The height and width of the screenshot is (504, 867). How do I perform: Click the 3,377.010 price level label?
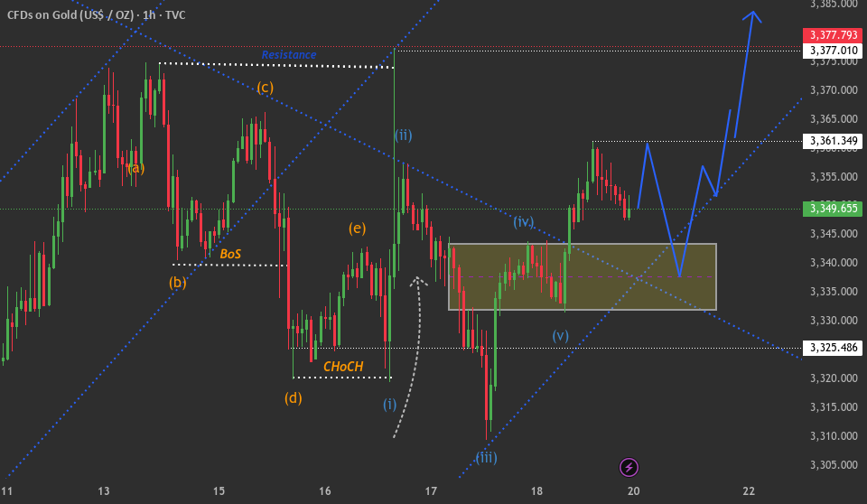tap(833, 51)
